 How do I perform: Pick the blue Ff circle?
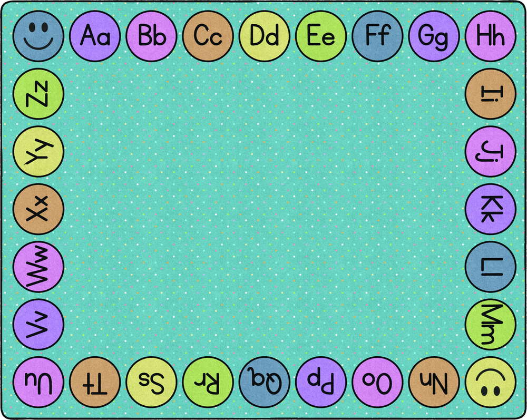(x=377, y=36)
